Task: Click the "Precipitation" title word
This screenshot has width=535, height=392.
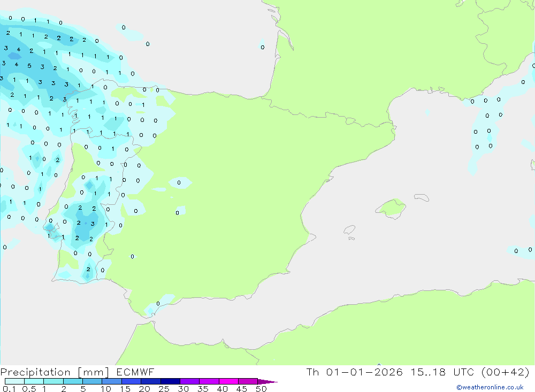Action: (35, 372)
